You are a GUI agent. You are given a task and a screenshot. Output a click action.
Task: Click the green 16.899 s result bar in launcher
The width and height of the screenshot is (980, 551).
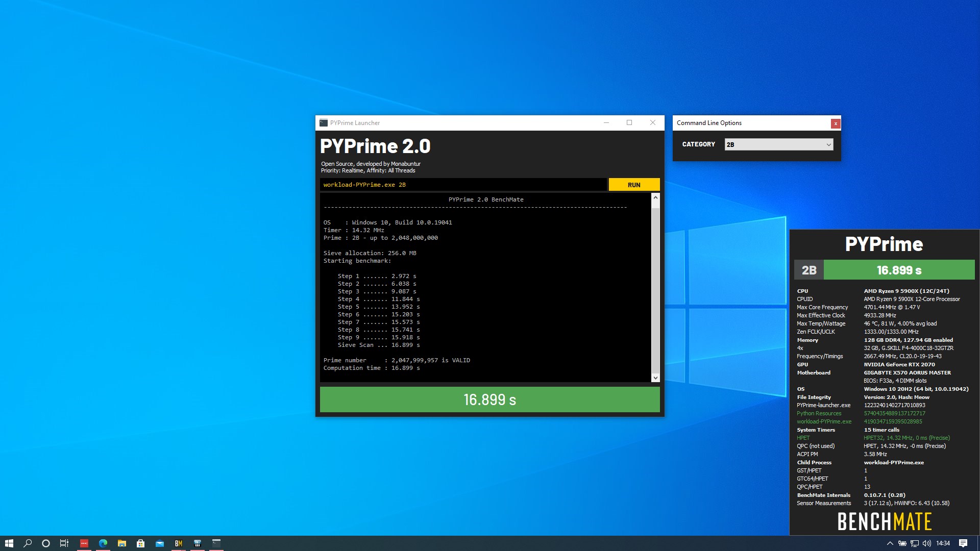pyautogui.click(x=489, y=399)
